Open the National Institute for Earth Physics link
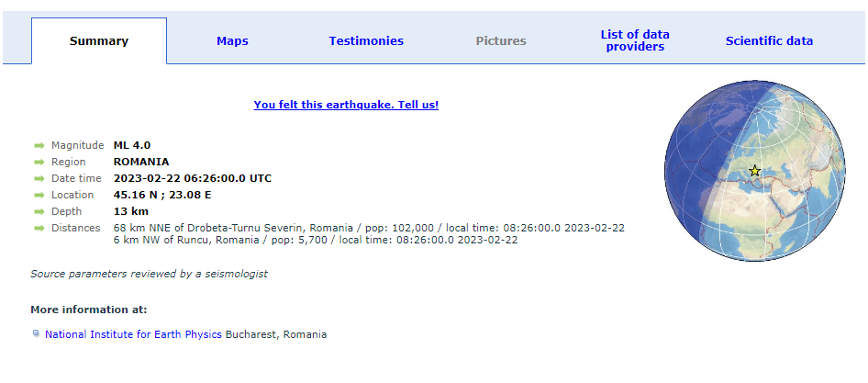This screenshot has width=868, height=383. point(133,334)
